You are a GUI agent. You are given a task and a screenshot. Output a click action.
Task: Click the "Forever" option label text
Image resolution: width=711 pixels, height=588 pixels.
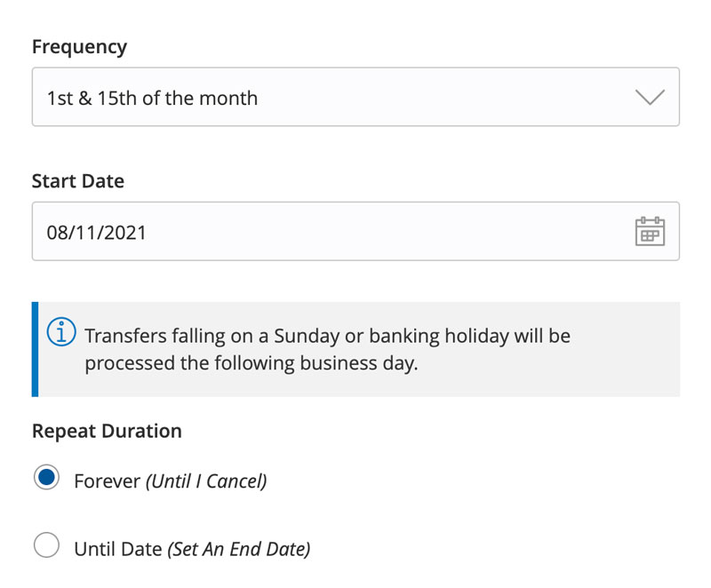pyautogui.click(x=107, y=481)
